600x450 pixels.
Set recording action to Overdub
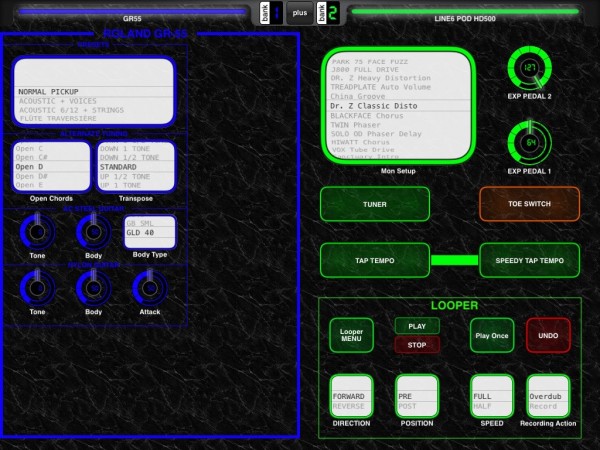click(548, 396)
